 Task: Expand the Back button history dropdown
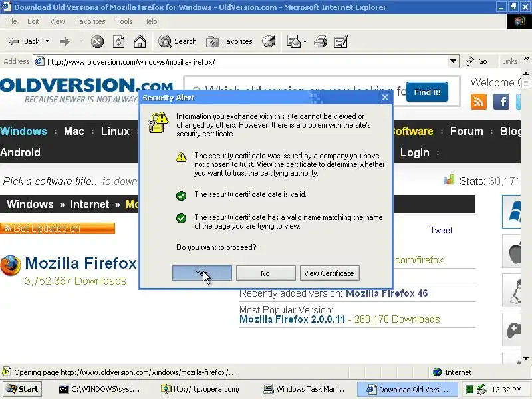[x=47, y=41]
